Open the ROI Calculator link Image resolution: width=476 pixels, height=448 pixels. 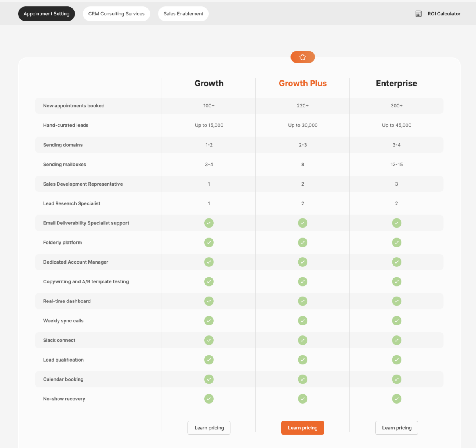pyautogui.click(x=443, y=14)
